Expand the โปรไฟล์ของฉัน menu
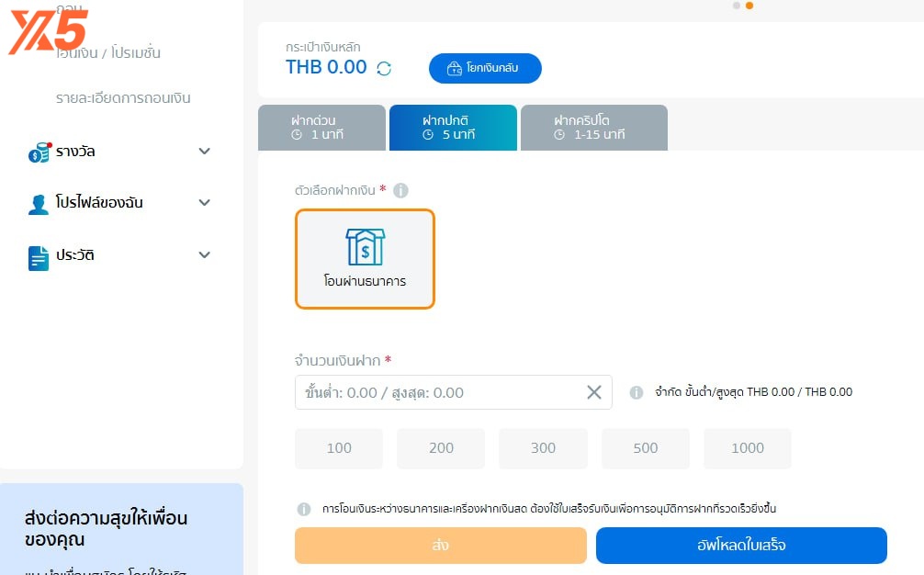 pyautogui.click(x=205, y=203)
